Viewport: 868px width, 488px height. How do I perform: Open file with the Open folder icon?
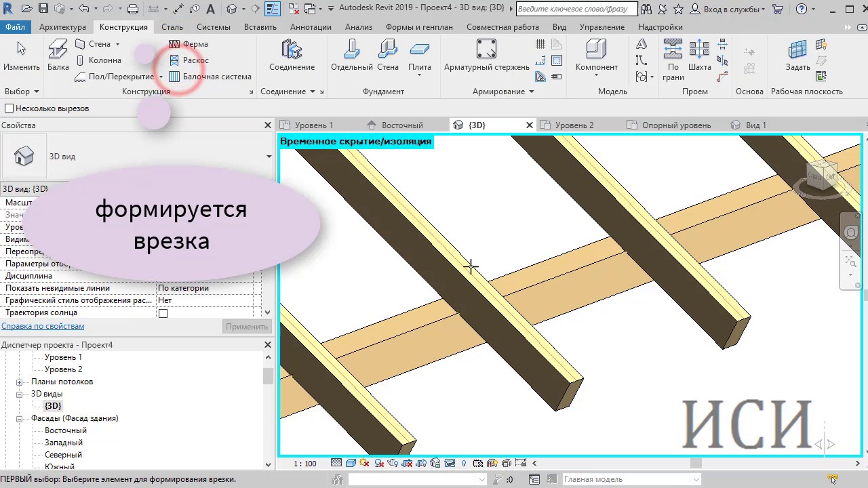point(26,9)
